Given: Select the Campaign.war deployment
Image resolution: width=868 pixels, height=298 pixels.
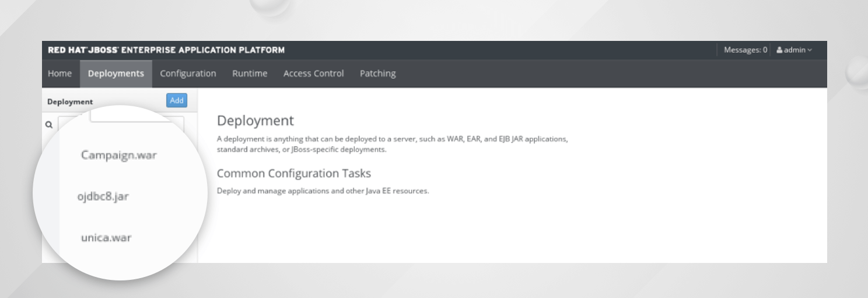Looking at the screenshot, I should [x=119, y=155].
